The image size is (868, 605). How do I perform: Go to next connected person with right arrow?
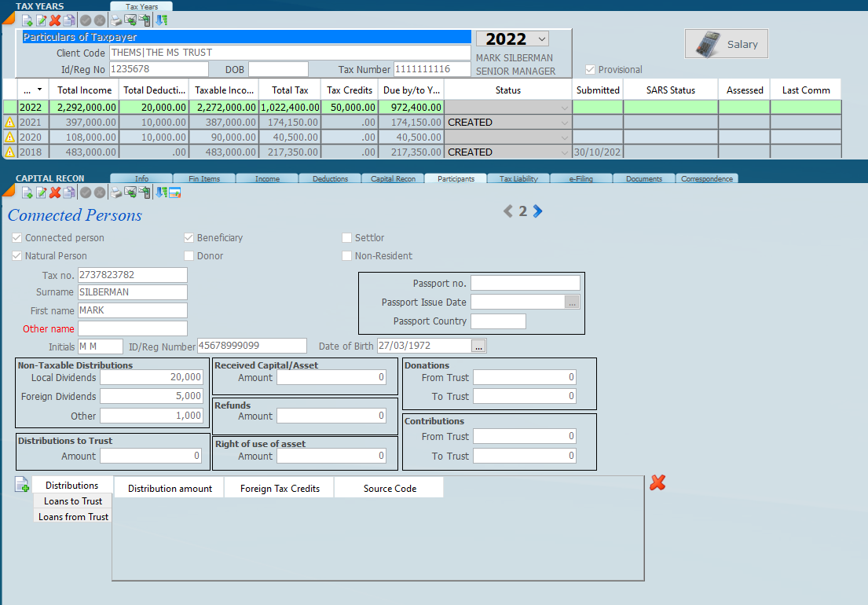tap(538, 211)
